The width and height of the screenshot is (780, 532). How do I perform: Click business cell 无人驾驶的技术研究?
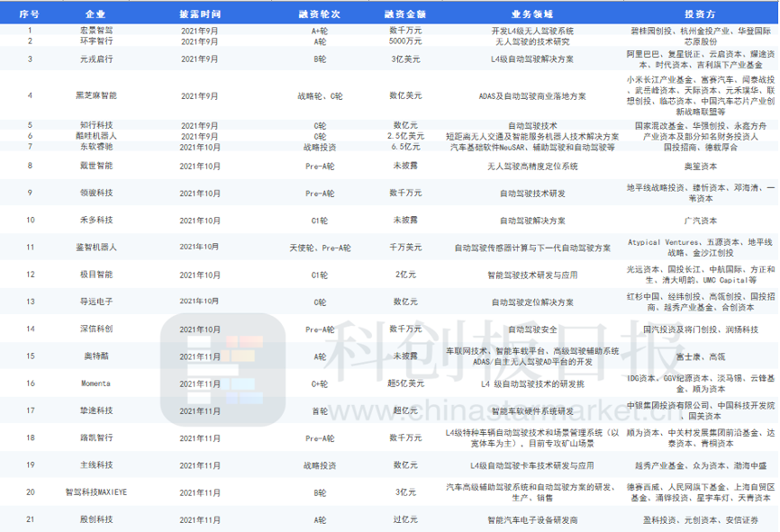click(x=532, y=41)
